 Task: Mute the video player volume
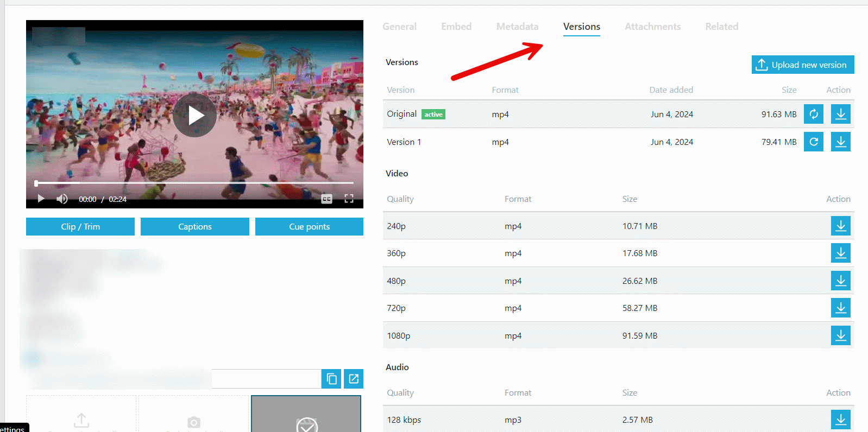click(x=62, y=199)
